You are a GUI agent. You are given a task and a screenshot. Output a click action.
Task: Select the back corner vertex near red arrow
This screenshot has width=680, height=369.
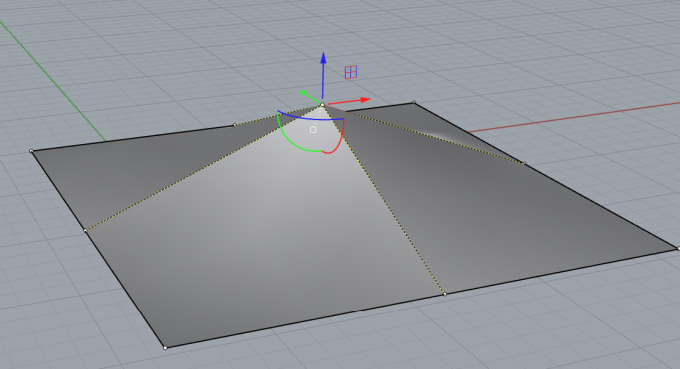414,102
